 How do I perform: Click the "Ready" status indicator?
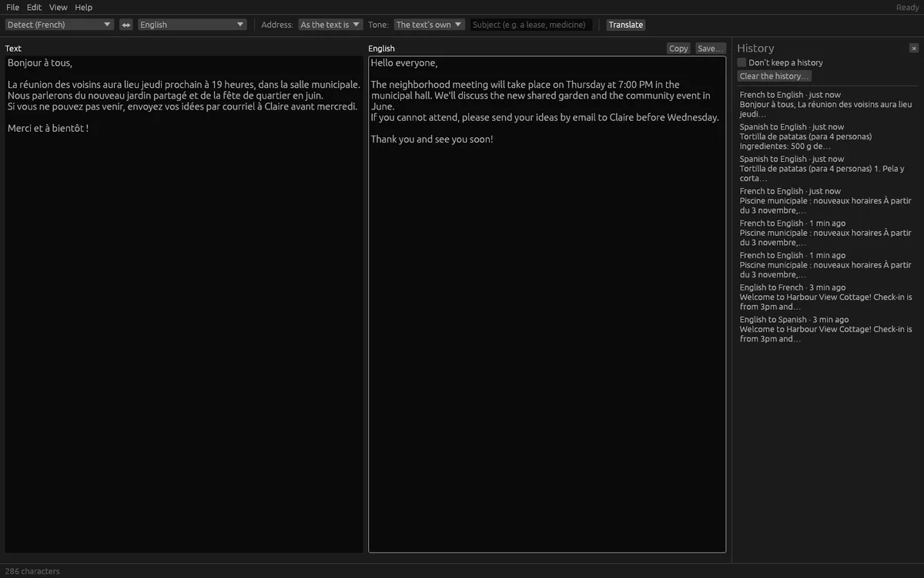point(907,7)
